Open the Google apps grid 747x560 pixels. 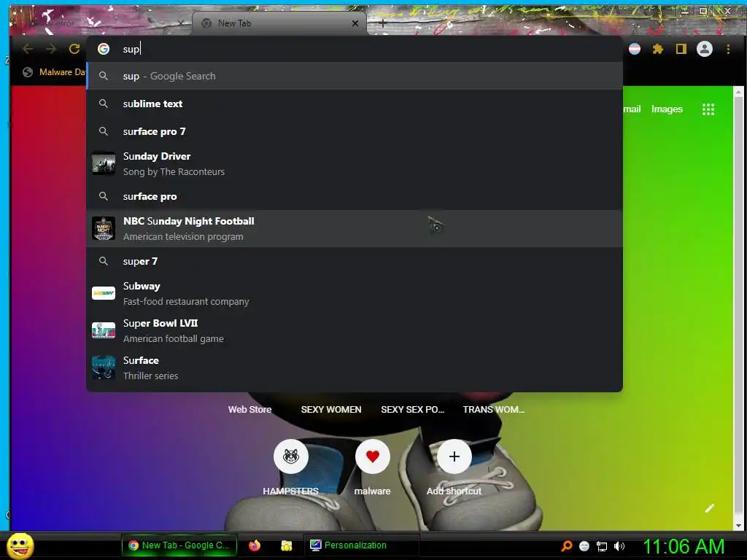pyautogui.click(x=708, y=109)
